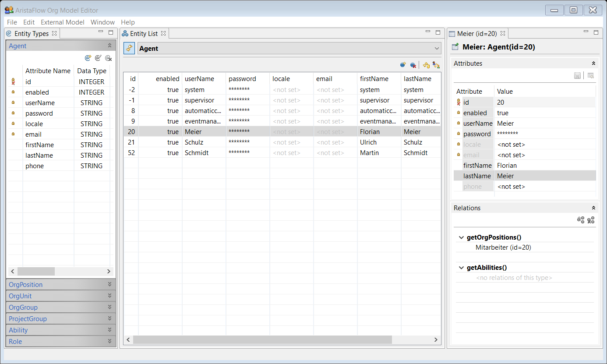Expand the Ability section
Screen dimensions: 607x364
pyautogui.click(x=109, y=330)
